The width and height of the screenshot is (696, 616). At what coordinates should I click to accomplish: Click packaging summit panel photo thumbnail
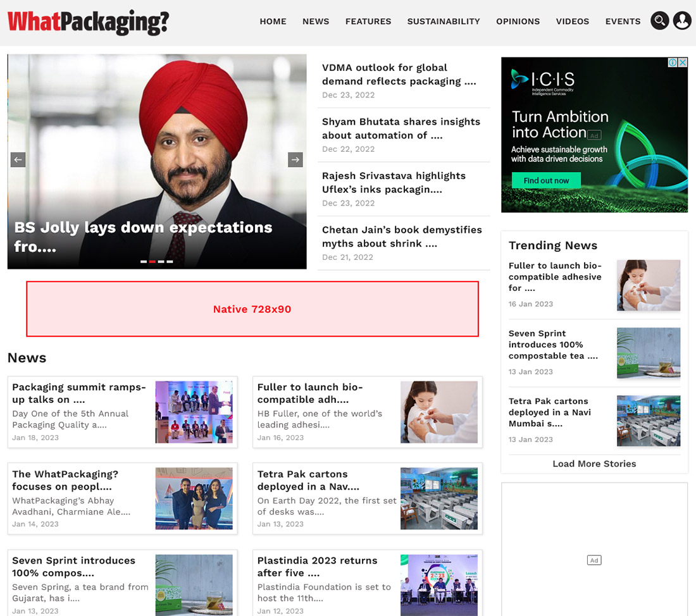[x=194, y=412]
